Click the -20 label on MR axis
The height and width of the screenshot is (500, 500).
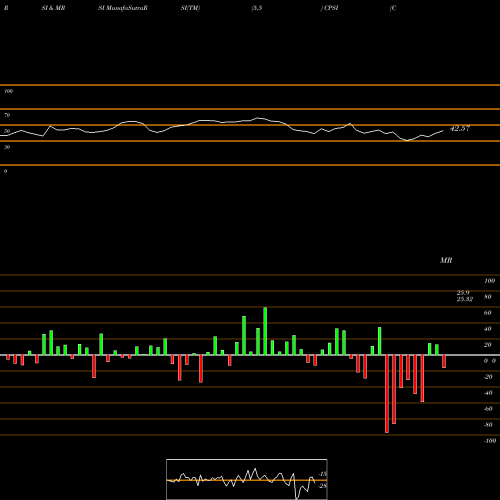click(488, 377)
